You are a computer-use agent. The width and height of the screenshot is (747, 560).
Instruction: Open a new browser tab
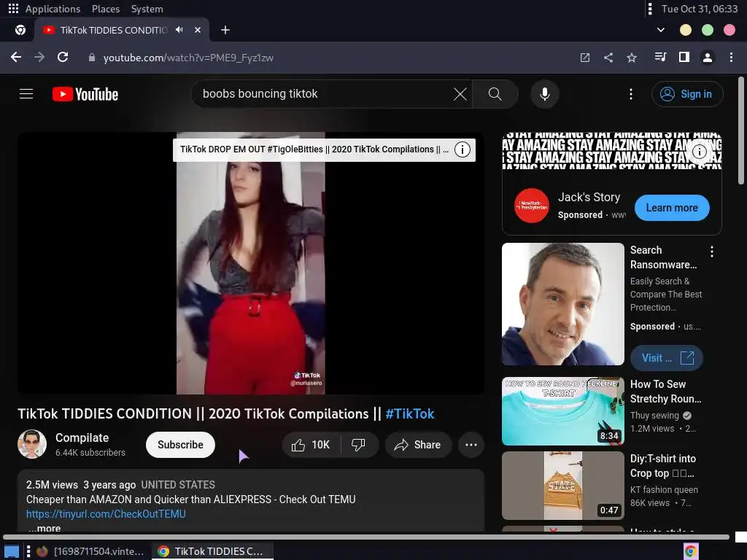225,30
